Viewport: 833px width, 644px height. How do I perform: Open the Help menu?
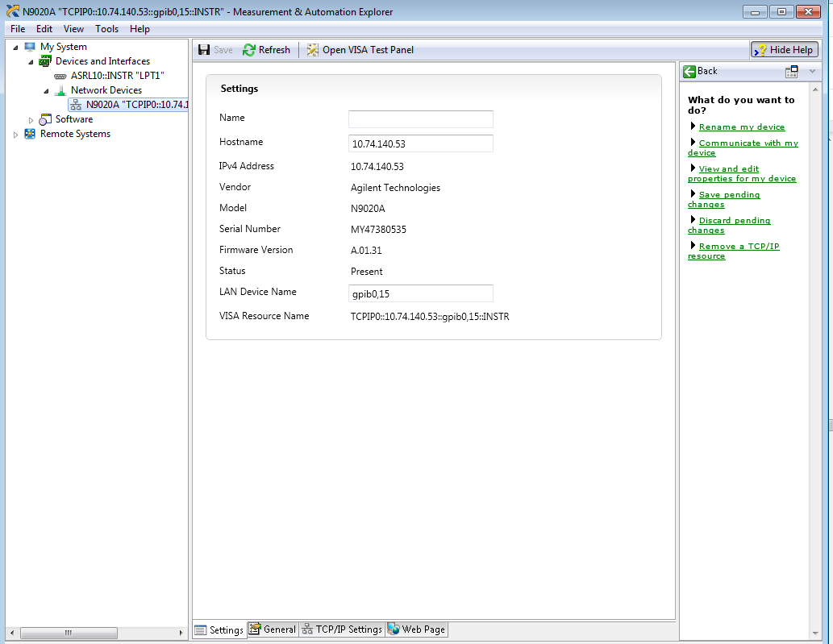(x=140, y=29)
